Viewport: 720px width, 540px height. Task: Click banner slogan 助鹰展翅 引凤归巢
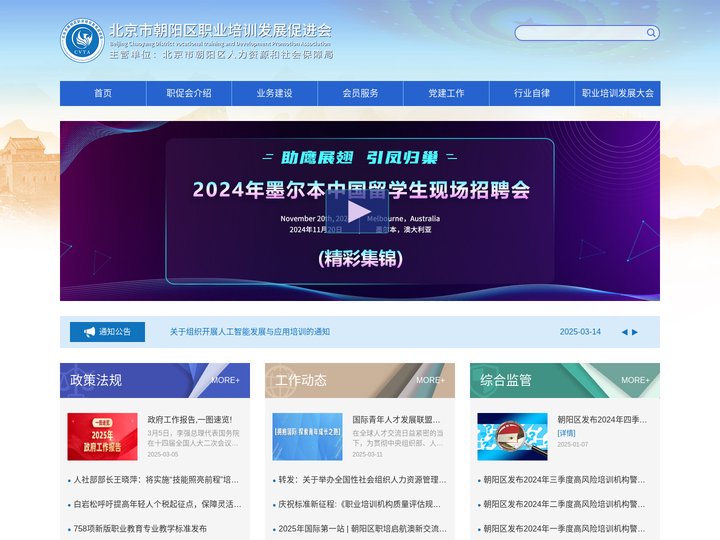click(360, 158)
